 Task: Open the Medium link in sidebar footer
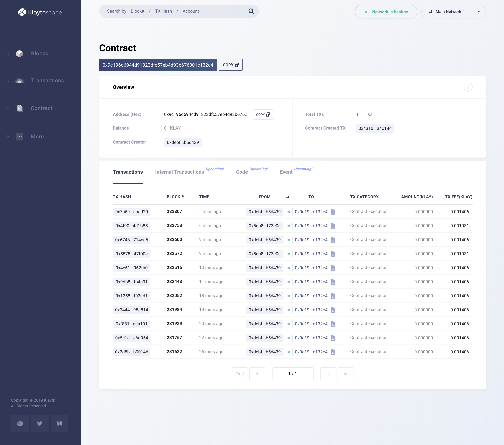click(59, 423)
